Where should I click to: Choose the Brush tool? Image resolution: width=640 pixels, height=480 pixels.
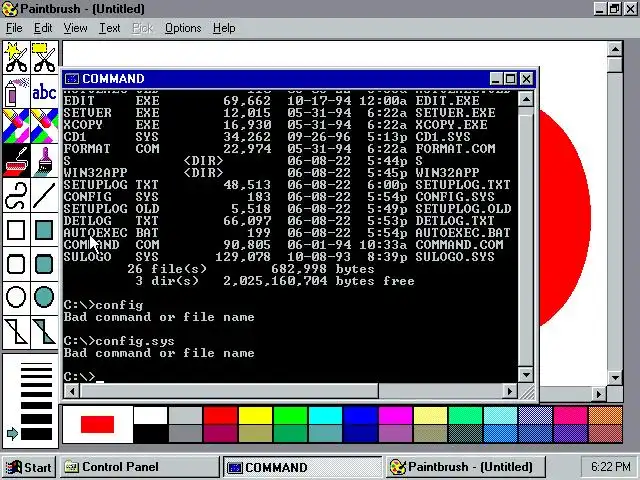coord(44,161)
